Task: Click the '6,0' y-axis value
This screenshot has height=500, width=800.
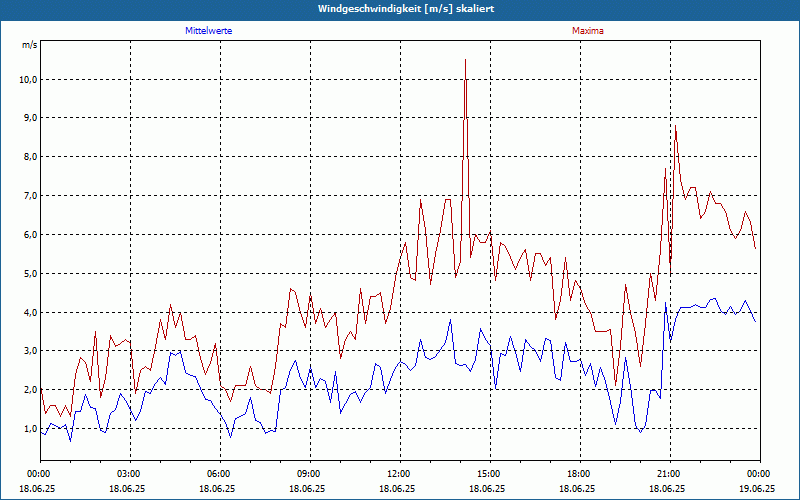Action: (x=31, y=235)
